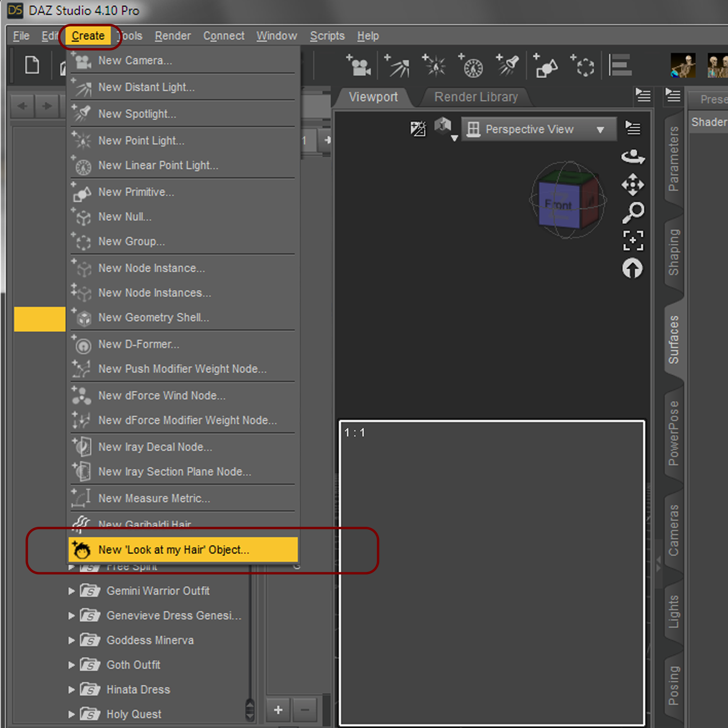
Task: Click the new primitive toolbar icon
Action: pyautogui.click(x=546, y=66)
